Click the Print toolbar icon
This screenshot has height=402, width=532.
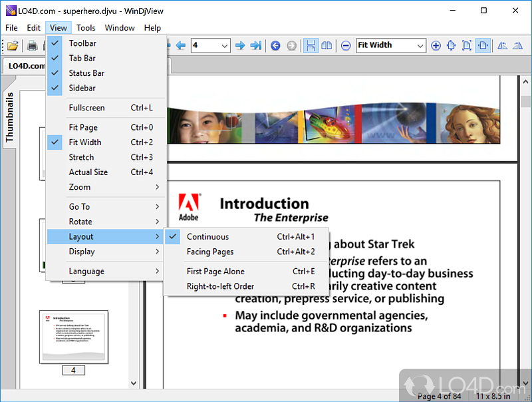tap(33, 45)
